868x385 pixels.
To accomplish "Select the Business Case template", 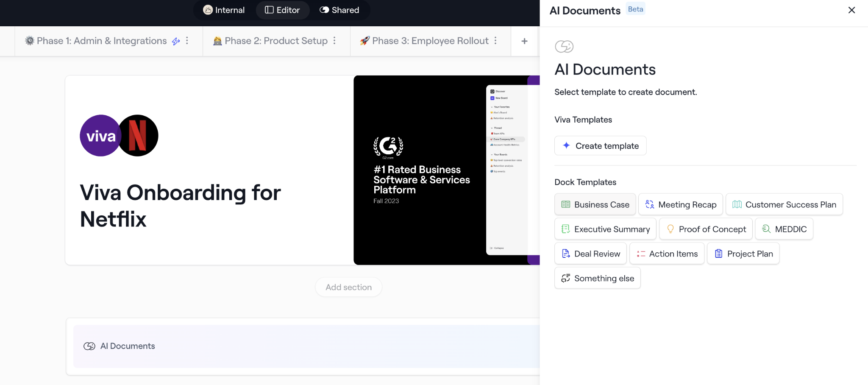I will tap(595, 204).
